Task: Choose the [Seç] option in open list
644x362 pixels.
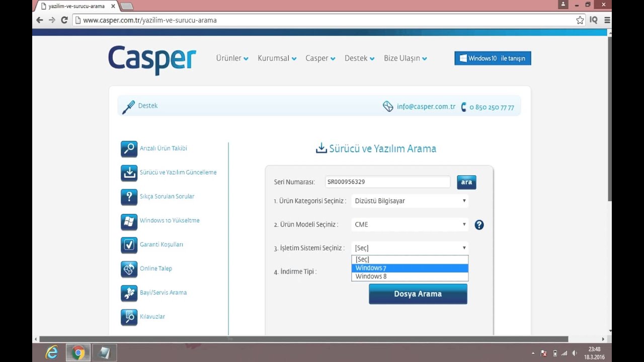Action: [x=410, y=259]
